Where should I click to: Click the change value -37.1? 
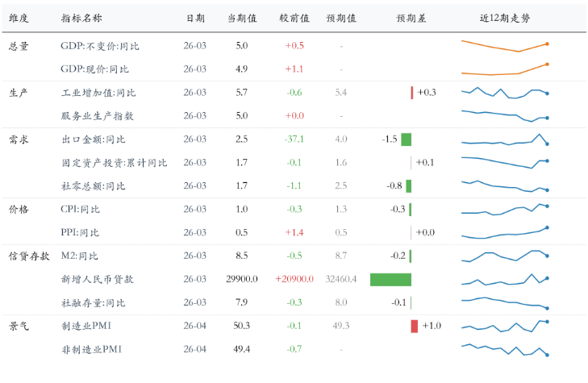294,139
